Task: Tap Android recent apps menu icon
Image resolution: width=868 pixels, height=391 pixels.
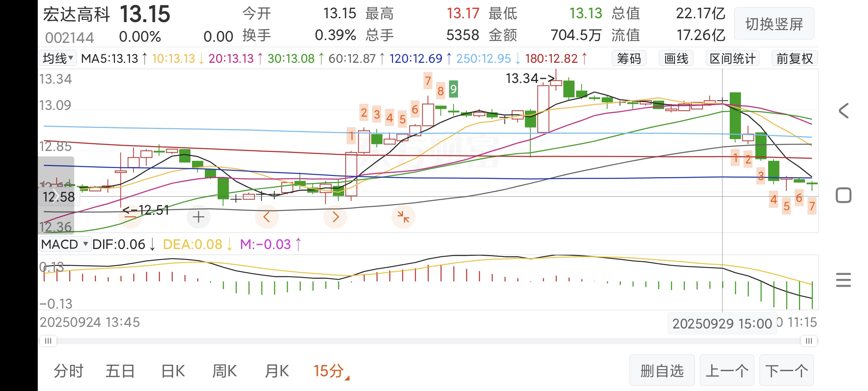Action: (x=843, y=280)
